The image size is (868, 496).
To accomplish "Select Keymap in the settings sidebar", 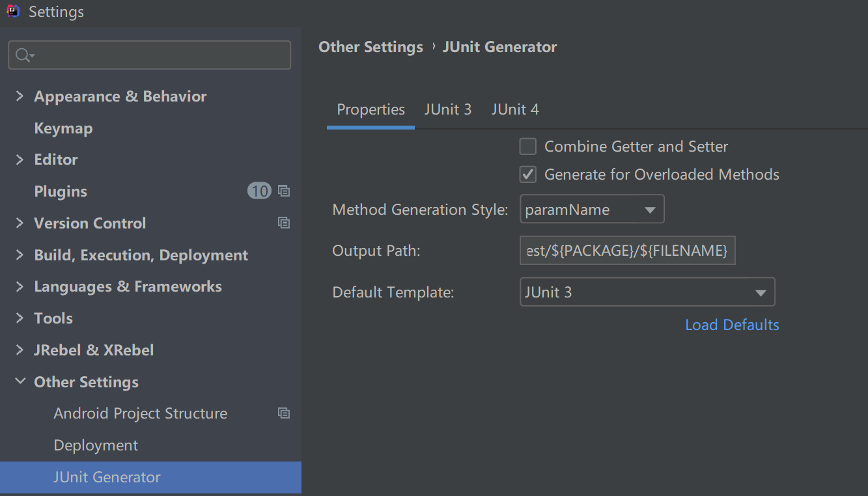I will (63, 128).
